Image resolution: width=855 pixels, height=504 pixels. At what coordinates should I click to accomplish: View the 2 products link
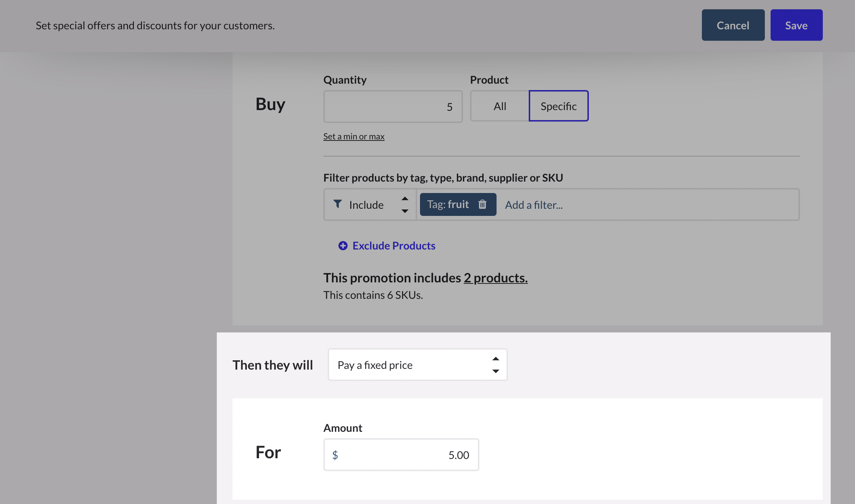(x=495, y=278)
